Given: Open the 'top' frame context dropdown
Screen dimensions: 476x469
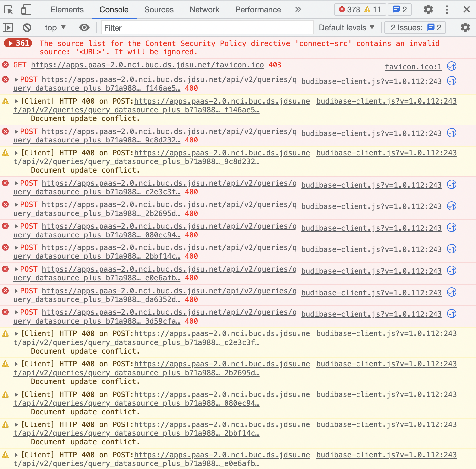Looking at the screenshot, I should tap(55, 27).
